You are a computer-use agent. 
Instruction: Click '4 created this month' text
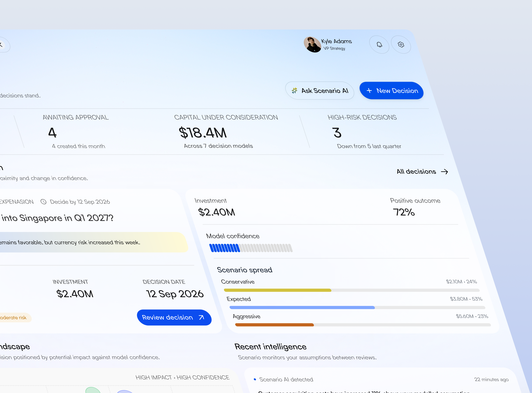coord(79,146)
